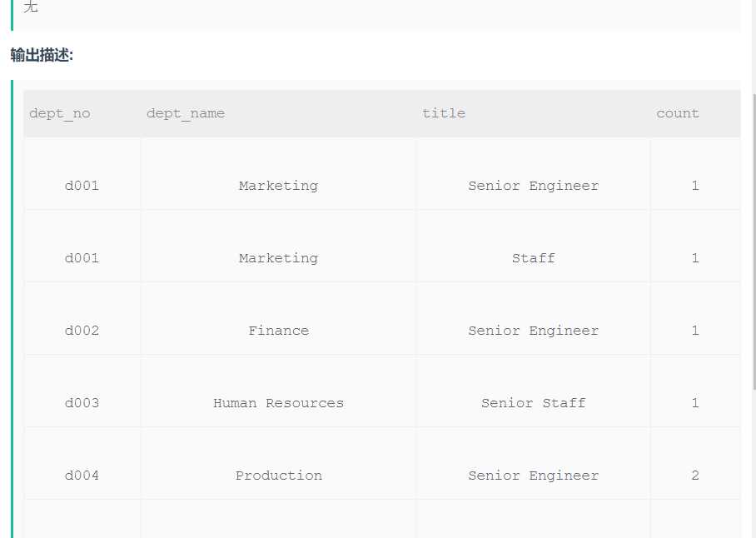
Task: Click the d004 department number cell
Action: (x=82, y=476)
